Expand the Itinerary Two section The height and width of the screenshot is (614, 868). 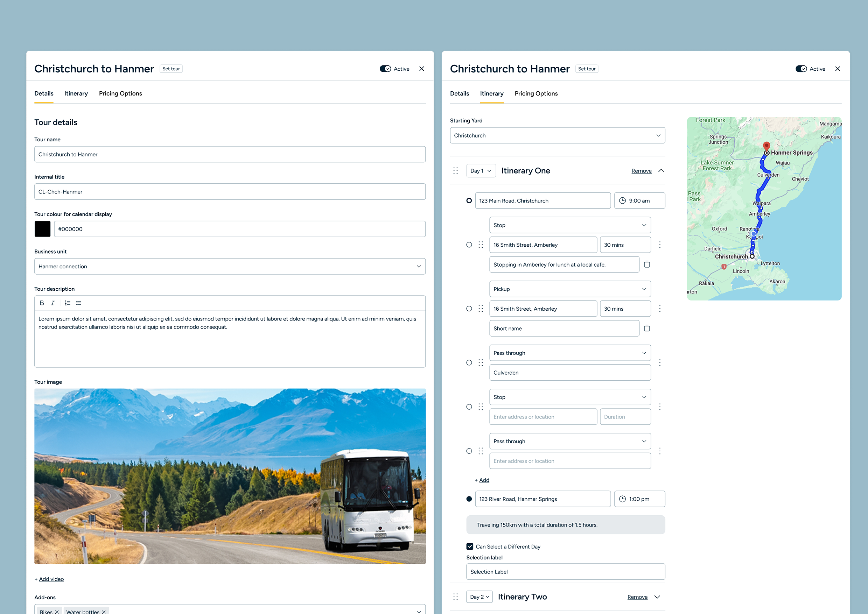click(x=657, y=597)
